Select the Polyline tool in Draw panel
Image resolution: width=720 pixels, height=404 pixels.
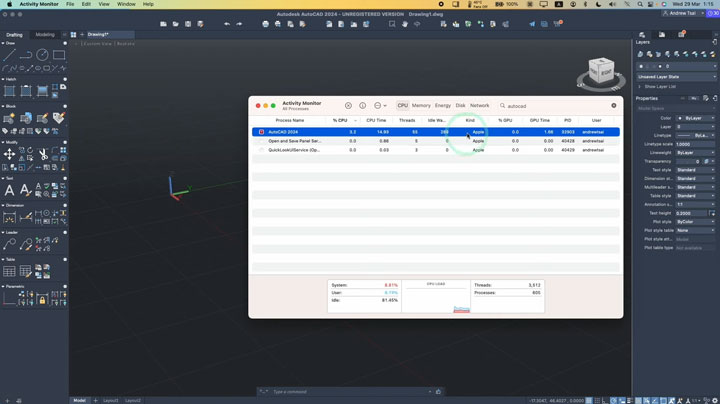coord(26,55)
